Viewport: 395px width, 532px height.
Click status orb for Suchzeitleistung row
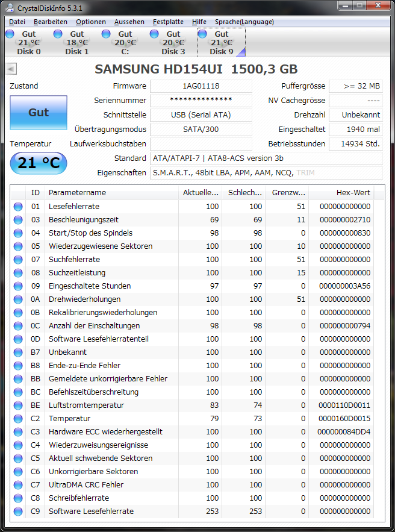[x=18, y=273]
